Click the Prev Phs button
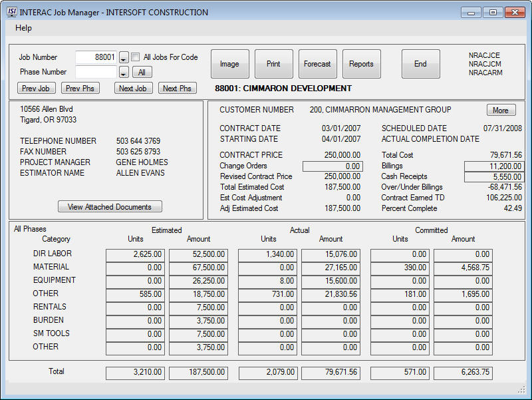The image size is (532, 400). [80, 89]
